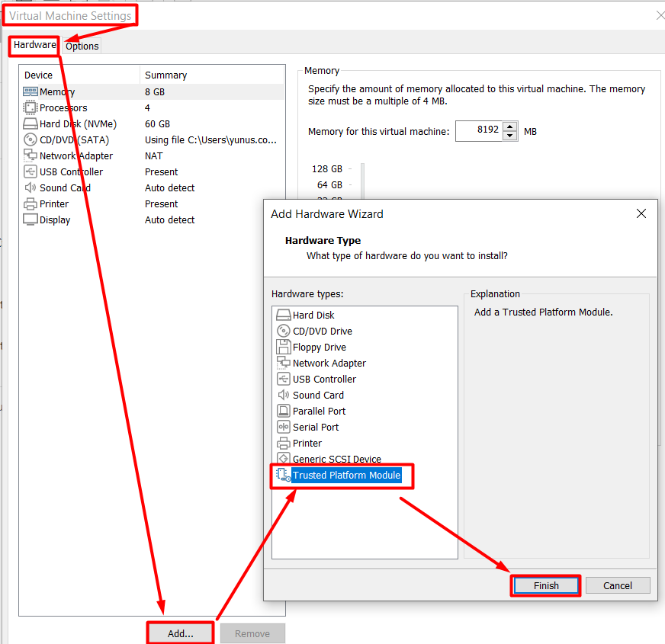Select the Hard Disk icon in hardware types
This screenshot has width=665, height=644.
[283, 315]
